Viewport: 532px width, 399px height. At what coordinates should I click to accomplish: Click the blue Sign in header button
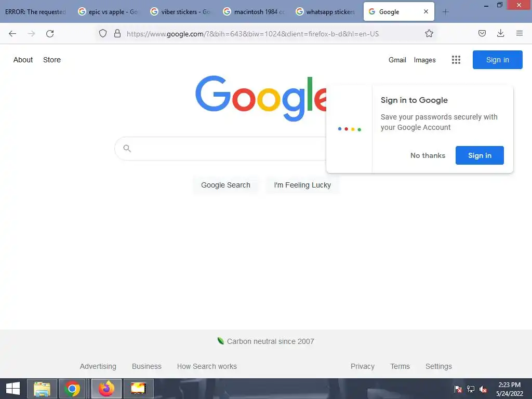497,60
